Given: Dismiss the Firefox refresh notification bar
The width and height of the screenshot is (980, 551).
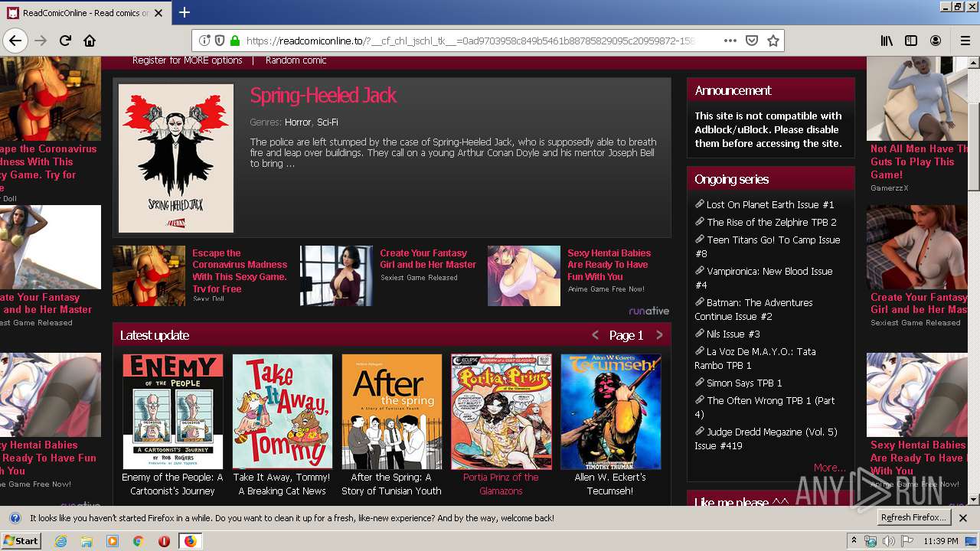Looking at the screenshot, I should 963,518.
